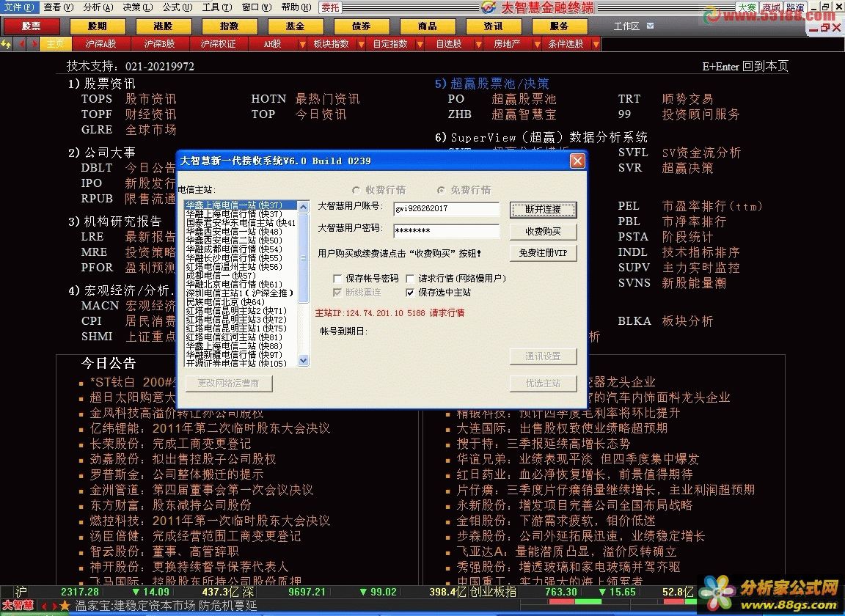Click the 大智慧 logo in the bottom ticker bar
The height and width of the screenshot is (616, 845).
pos(18,606)
